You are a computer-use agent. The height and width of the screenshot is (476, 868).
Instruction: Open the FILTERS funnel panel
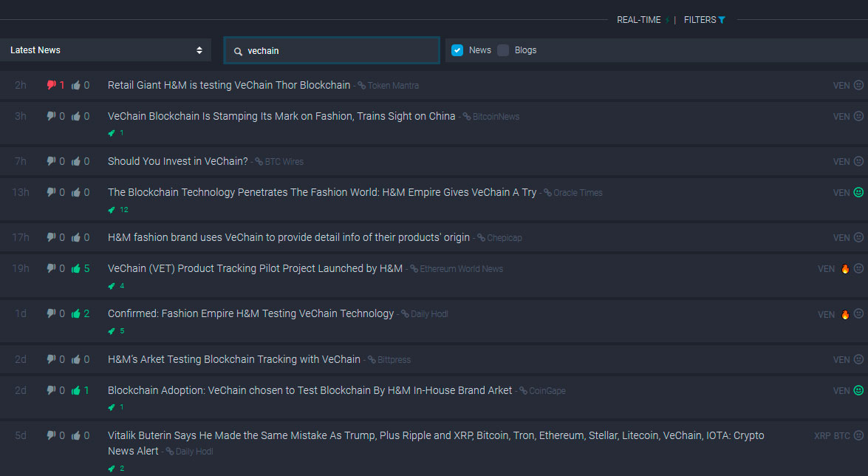point(705,20)
